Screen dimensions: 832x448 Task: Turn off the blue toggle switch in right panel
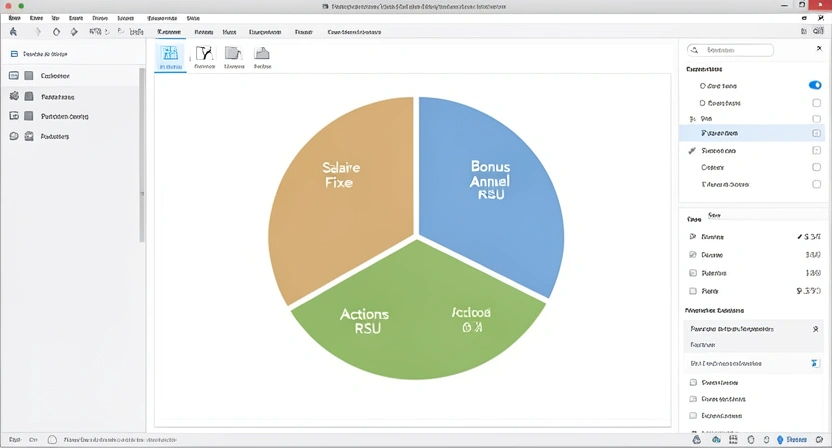[815, 86]
